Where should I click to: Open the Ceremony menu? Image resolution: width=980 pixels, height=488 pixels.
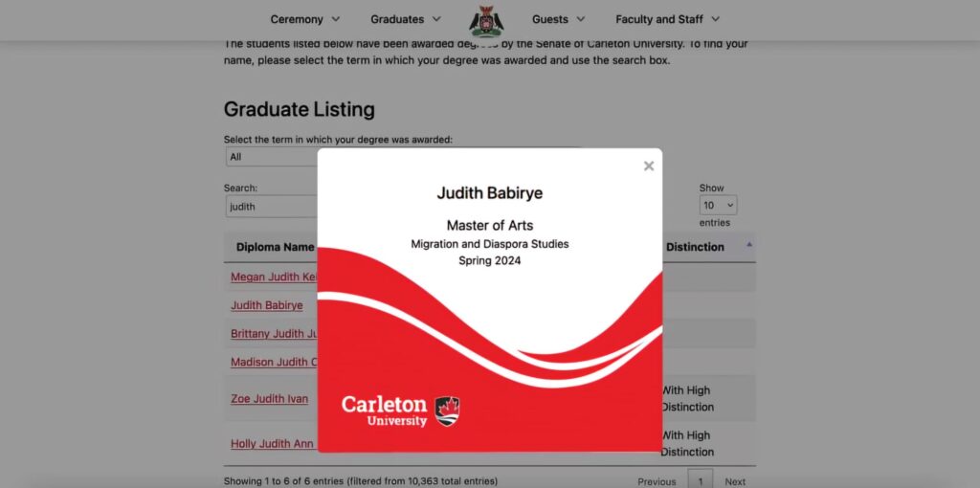pos(305,19)
